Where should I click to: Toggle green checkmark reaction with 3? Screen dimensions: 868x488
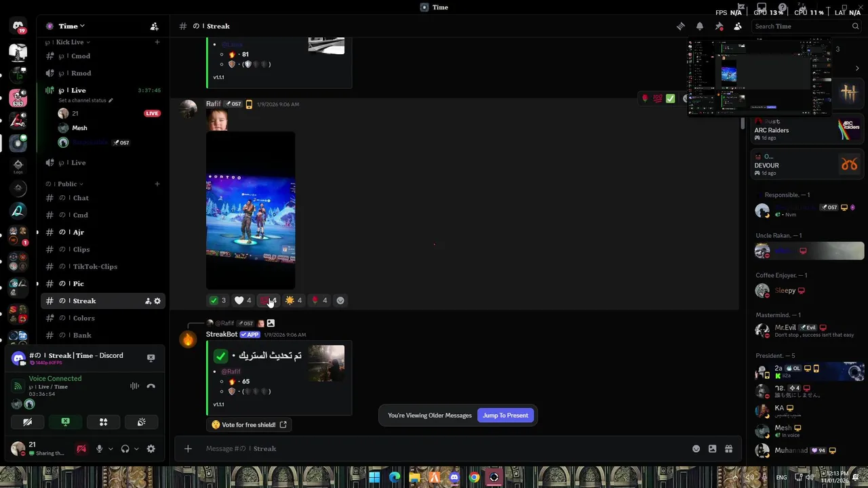tap(218, 300)
